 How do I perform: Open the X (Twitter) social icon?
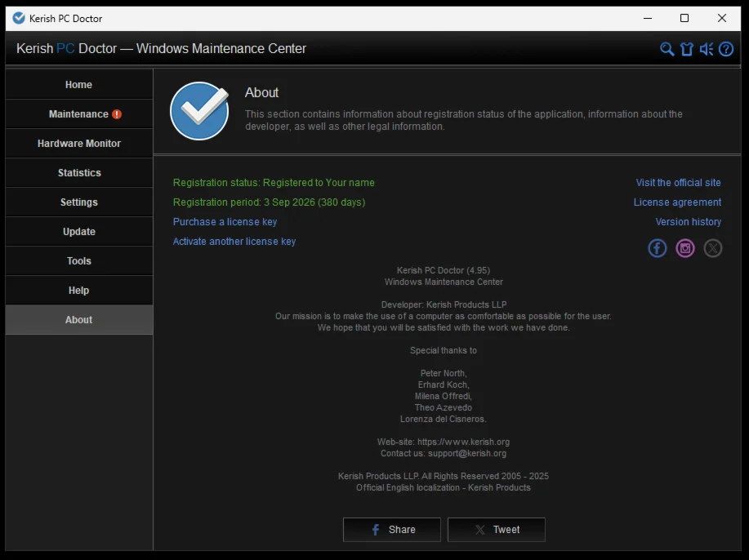[x=713, y=248]
